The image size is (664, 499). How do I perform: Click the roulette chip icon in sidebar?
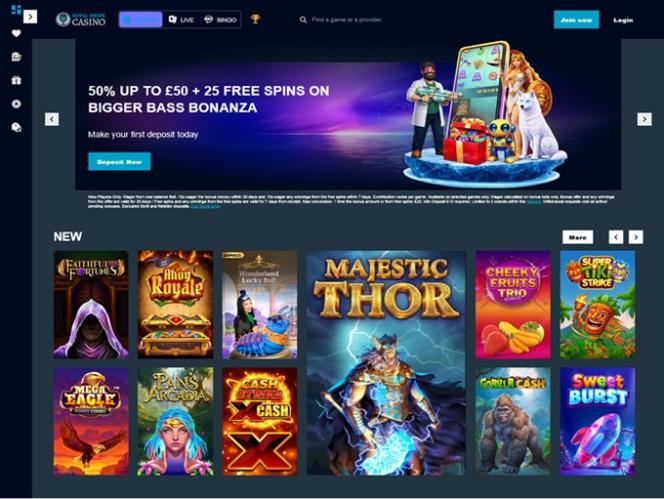[x=16, y=104]
